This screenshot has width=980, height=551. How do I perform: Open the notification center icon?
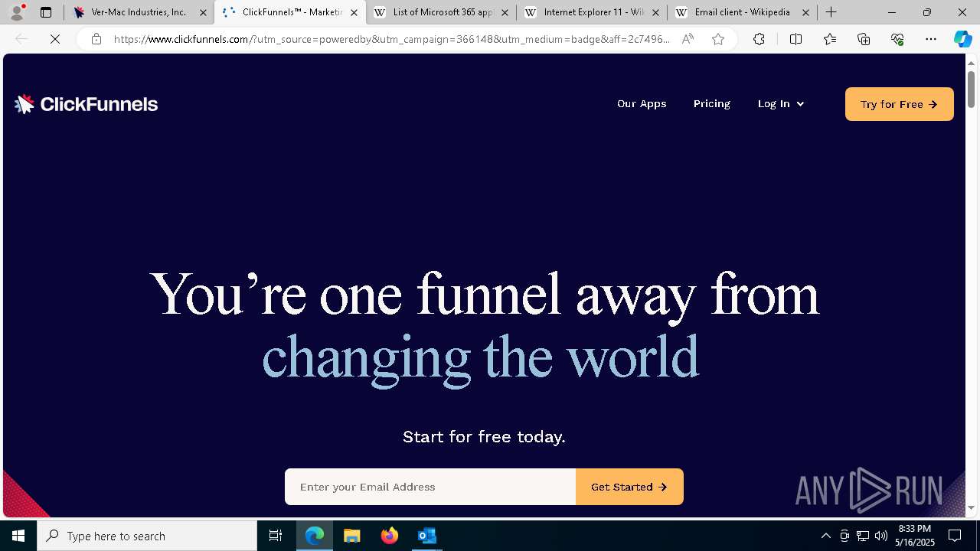(955, 536)
